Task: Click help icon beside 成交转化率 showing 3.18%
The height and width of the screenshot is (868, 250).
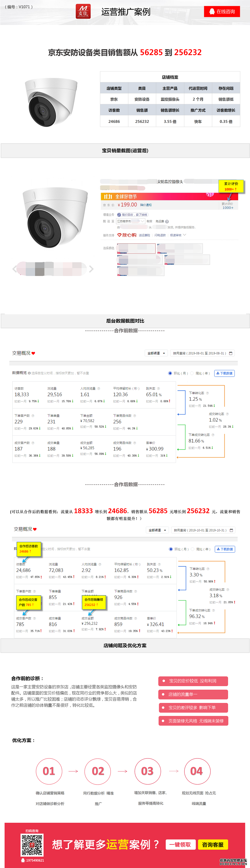Action: pos(228,590)
